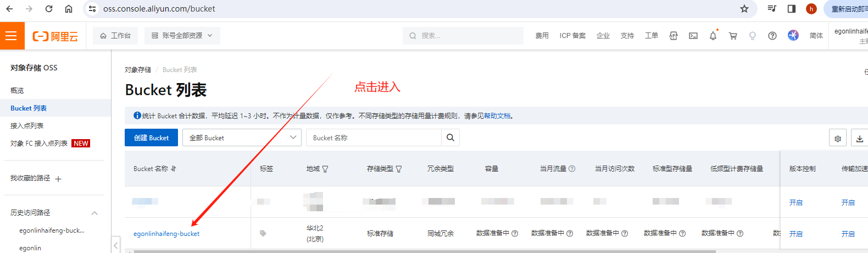This screenshot has width=868, height=253.
Task: Open 对象 FC 接入点列表 in sidebar
Action: point(39,144)
